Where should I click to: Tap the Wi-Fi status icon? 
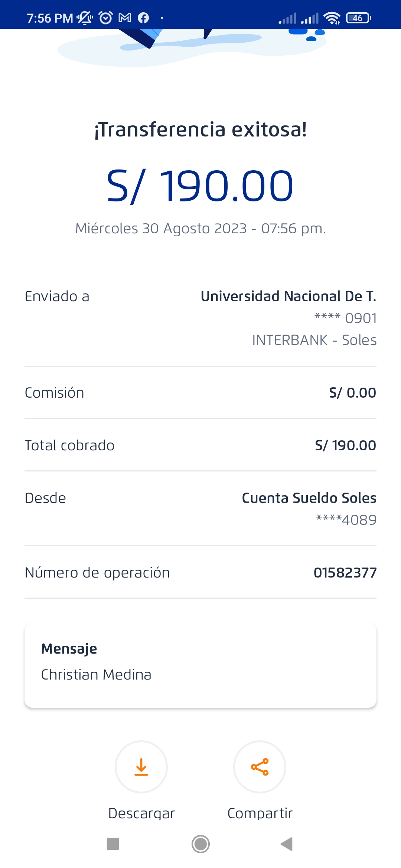332,18
